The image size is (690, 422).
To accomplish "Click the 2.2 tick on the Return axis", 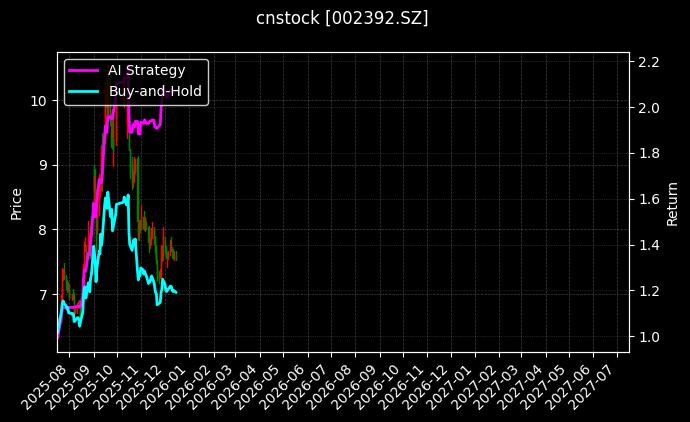I will pyautogui.click(x=648, y=62).
